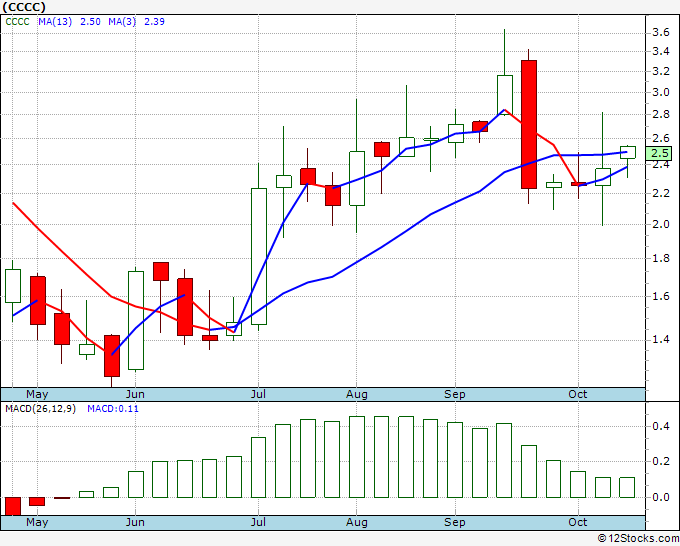Open the ©12Stocks.com credit link

[x=638, y=539]
